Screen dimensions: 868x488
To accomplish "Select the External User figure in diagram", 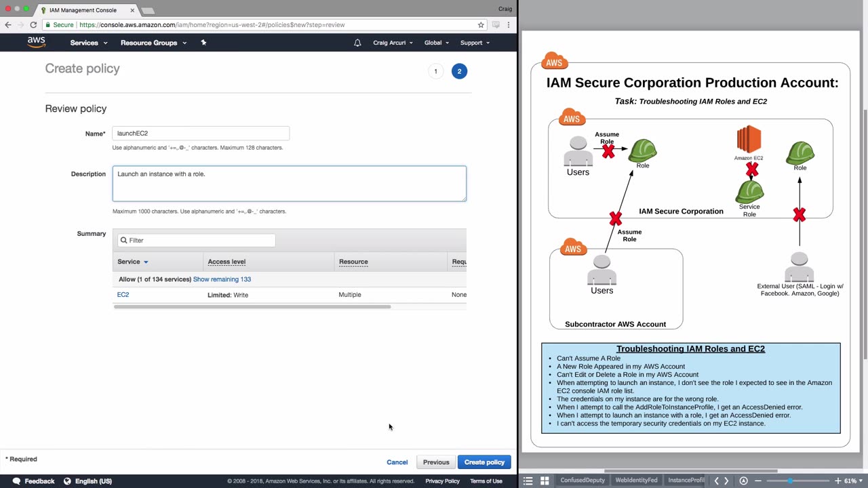I will 800,266.
